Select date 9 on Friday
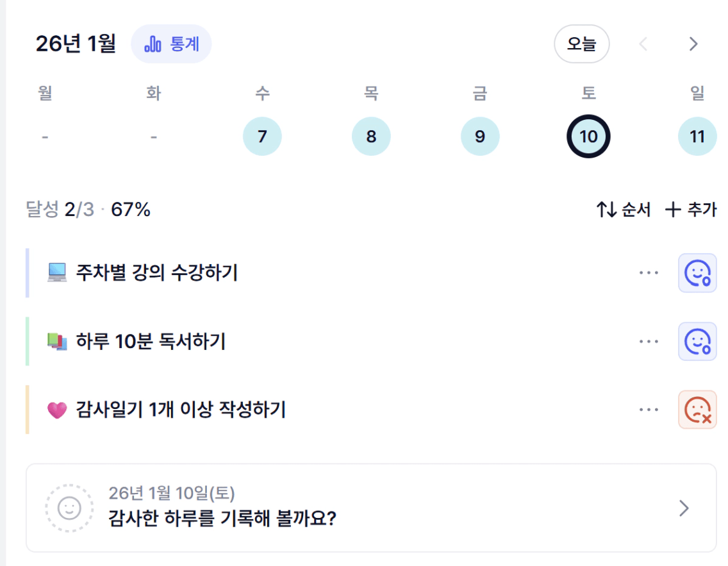Viewport: 728px width, 566px height. [x=480, y=137]
